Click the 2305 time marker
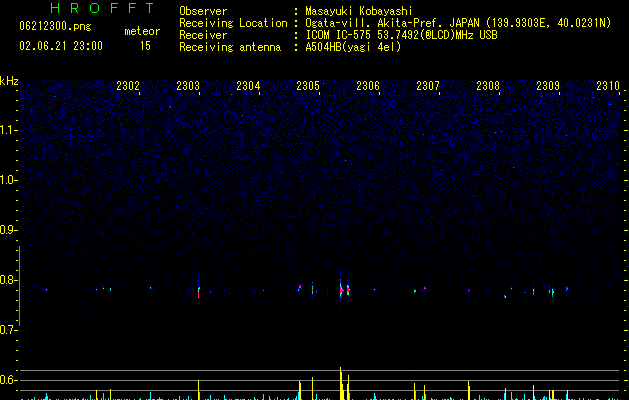 point(308,86)
